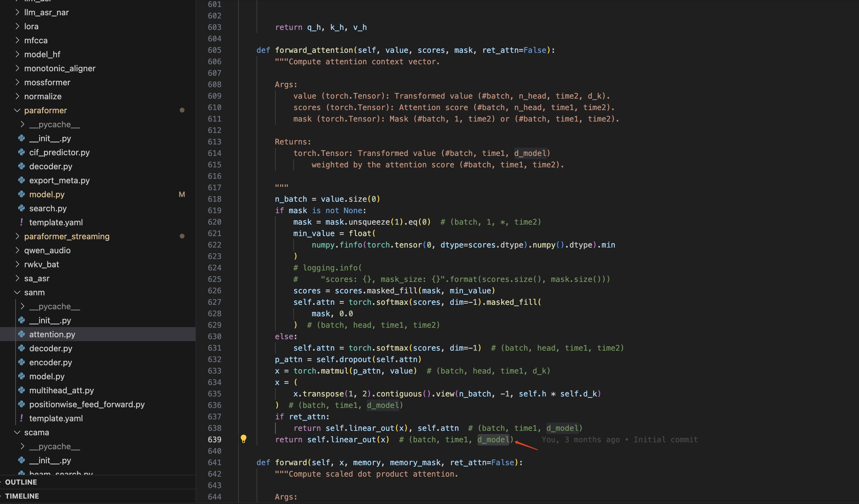Expand the mfcca folder

coord(17,40)
